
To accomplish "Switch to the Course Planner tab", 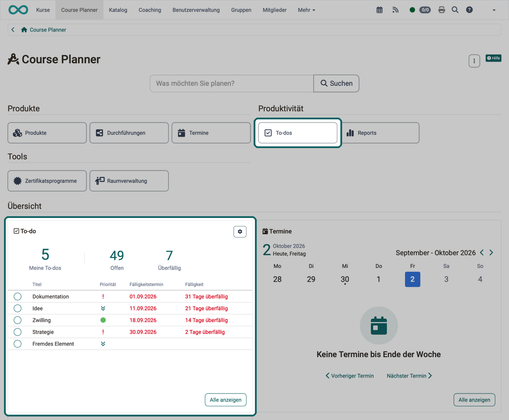I will click(x=79, y=10).
